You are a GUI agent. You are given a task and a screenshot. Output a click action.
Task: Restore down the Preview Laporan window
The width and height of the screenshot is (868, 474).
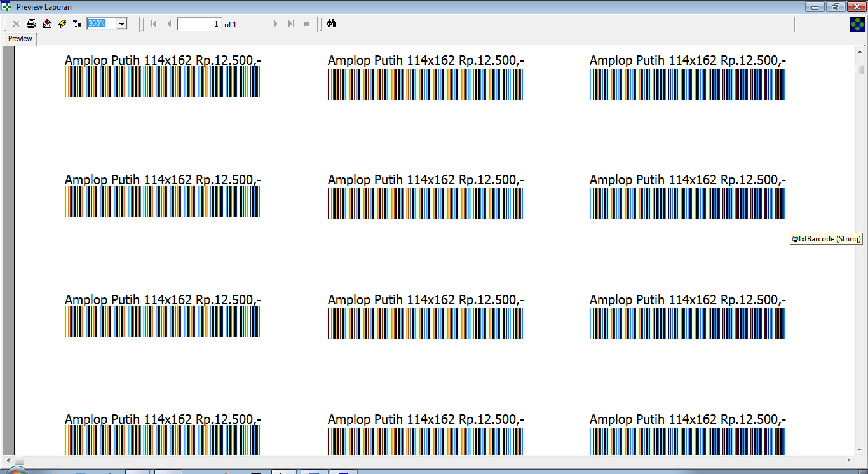coord(835,7)
